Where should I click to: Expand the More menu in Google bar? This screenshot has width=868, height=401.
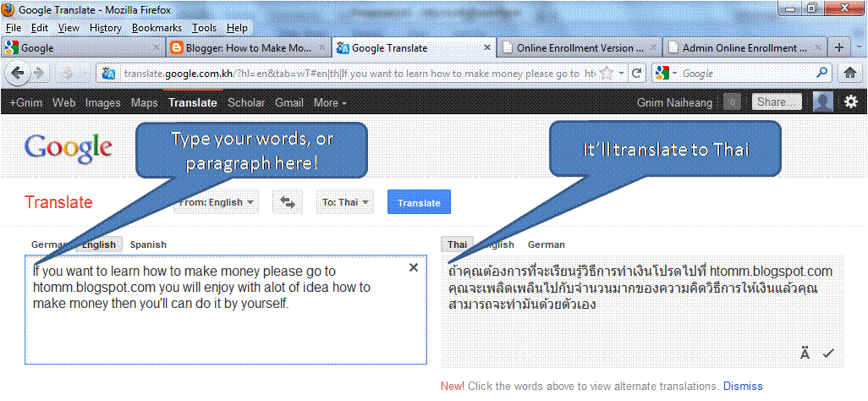[330, 102]
